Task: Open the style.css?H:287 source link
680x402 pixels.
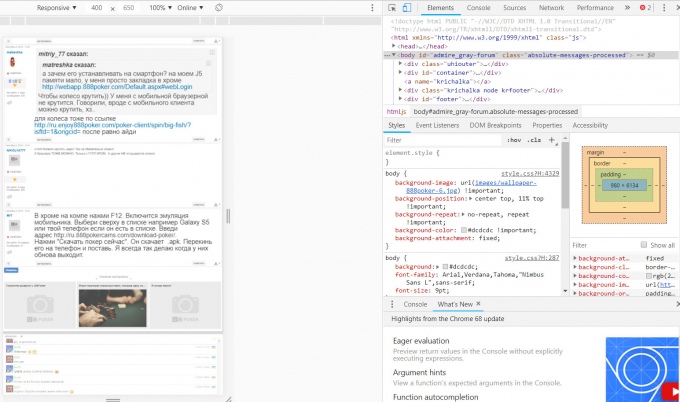Action: (x=532, y=258)
